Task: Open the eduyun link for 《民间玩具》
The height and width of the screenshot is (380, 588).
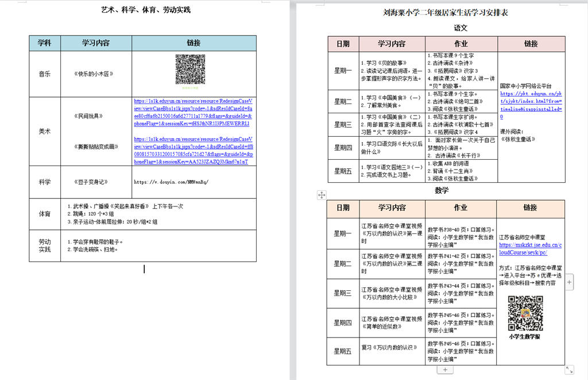Action: click(x=193, y=112)
